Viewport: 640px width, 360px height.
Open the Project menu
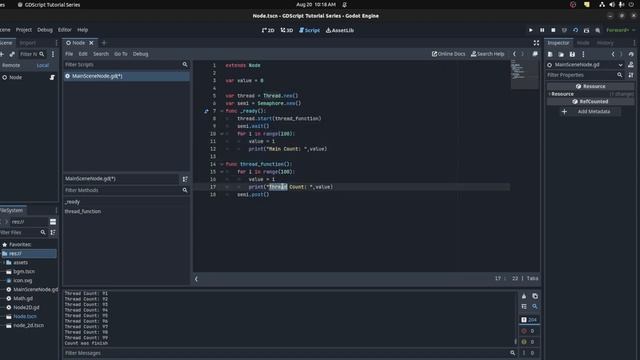pyautogui.click(x=24, y=30)
